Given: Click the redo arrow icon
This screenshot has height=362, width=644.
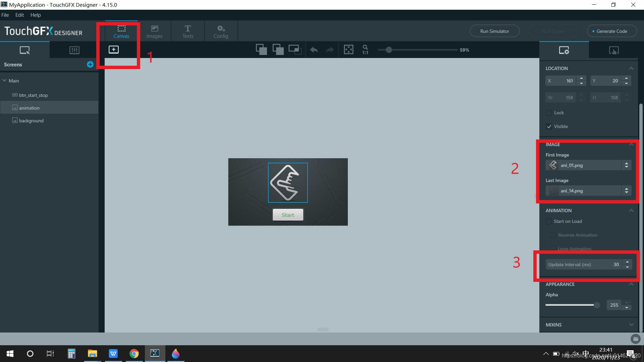Looking at the screenshot, I should tap(330, 50).
